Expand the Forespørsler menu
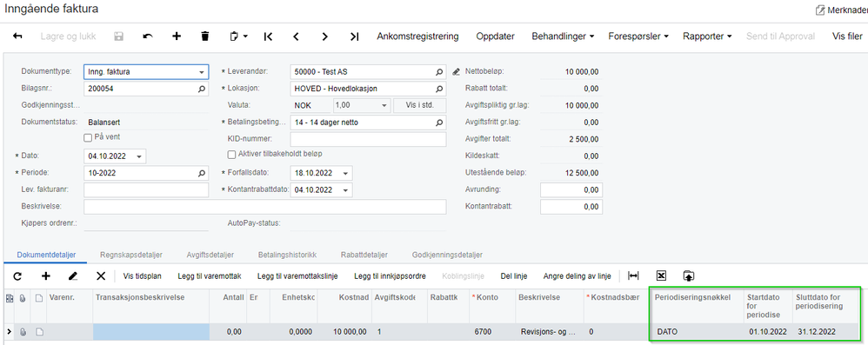This screenshot has height=345, width=868. point(638,36)
